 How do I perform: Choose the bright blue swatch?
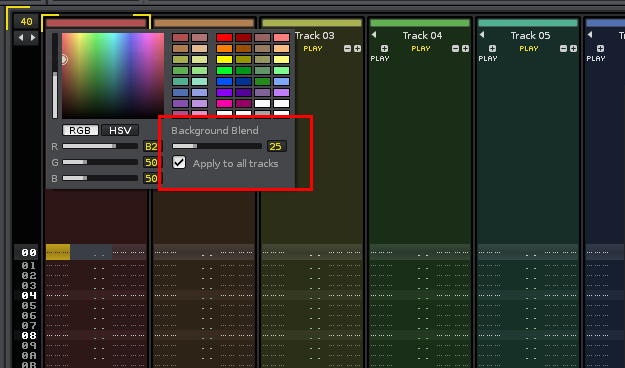224,81
